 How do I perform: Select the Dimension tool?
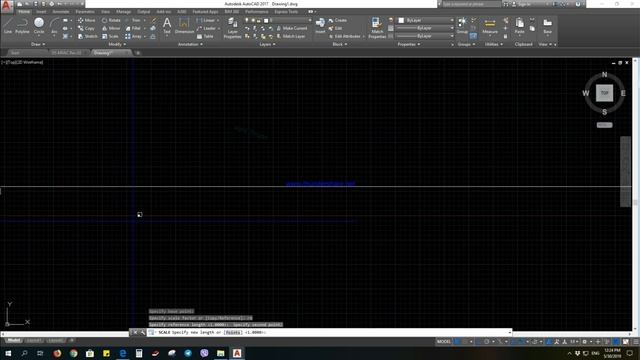184,25
